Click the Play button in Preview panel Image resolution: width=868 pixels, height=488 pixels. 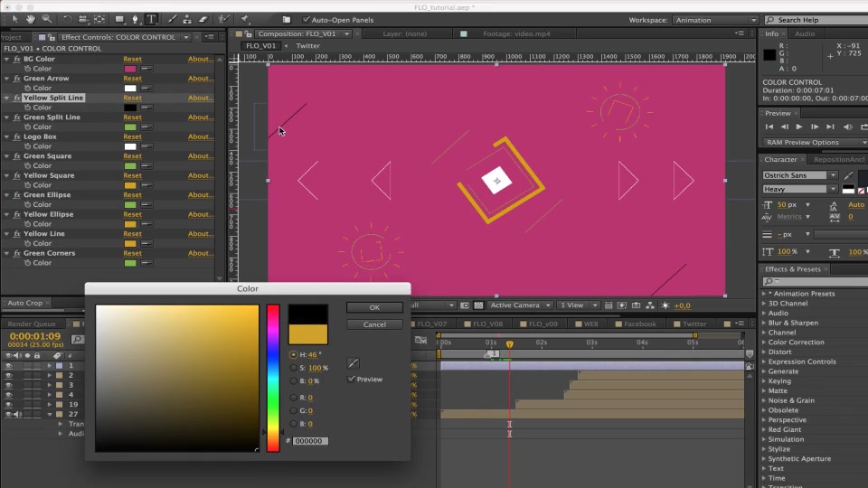[x=798, y=127]
